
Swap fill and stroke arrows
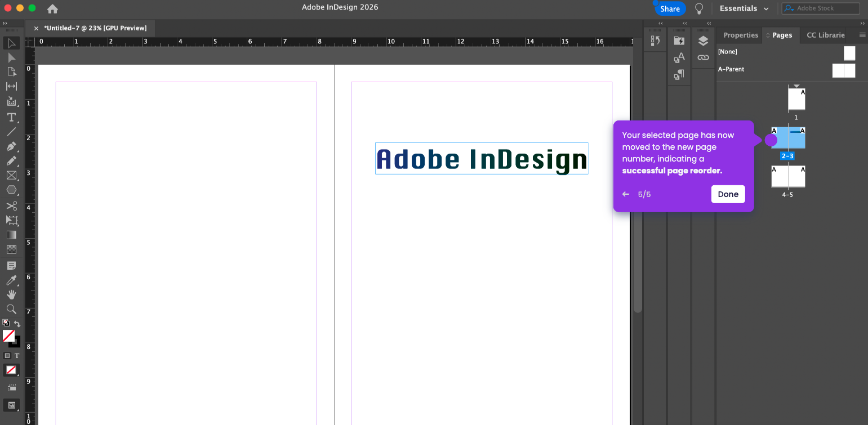coord(17,324)
